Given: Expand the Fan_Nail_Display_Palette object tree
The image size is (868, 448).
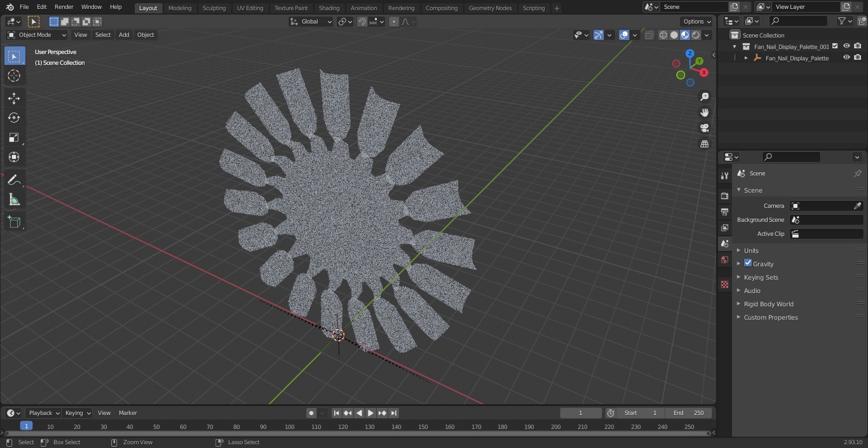Looking at the screenshot, I should pyautogui.click(x=746, y=58).
